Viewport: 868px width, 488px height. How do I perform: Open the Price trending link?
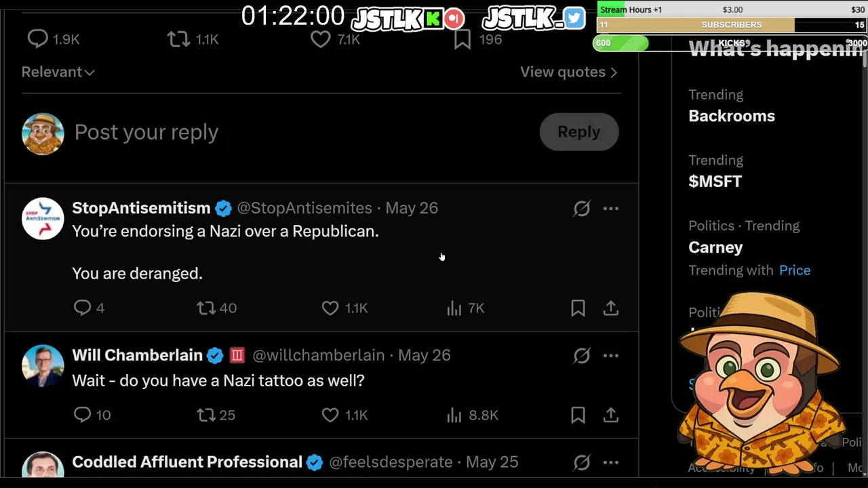(795, 270)
